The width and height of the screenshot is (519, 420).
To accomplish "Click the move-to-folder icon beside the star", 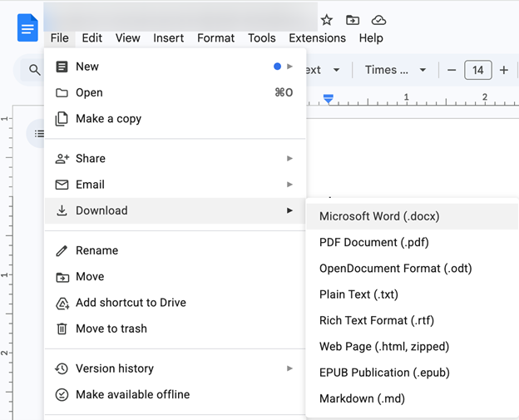I will 353,20.
